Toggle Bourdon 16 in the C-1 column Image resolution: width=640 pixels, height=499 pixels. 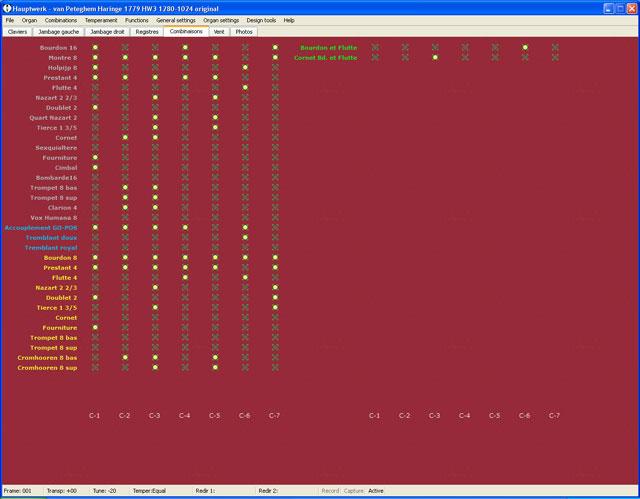tap(95, 47)
